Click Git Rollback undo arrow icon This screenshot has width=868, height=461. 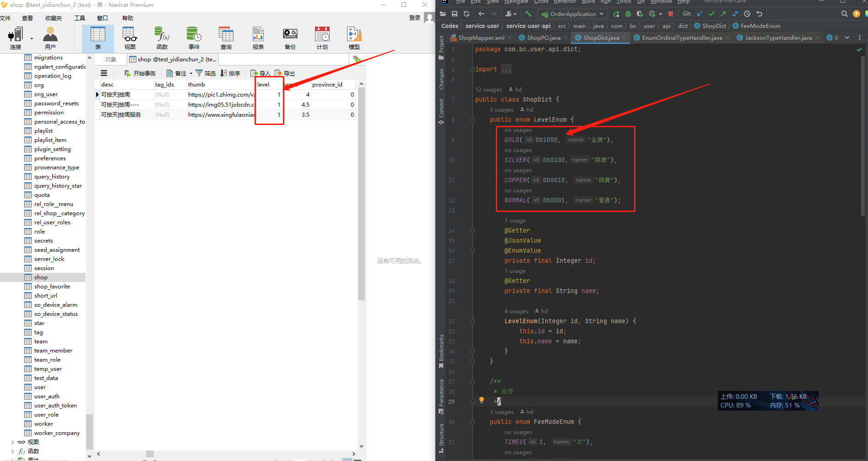[759, 14]
